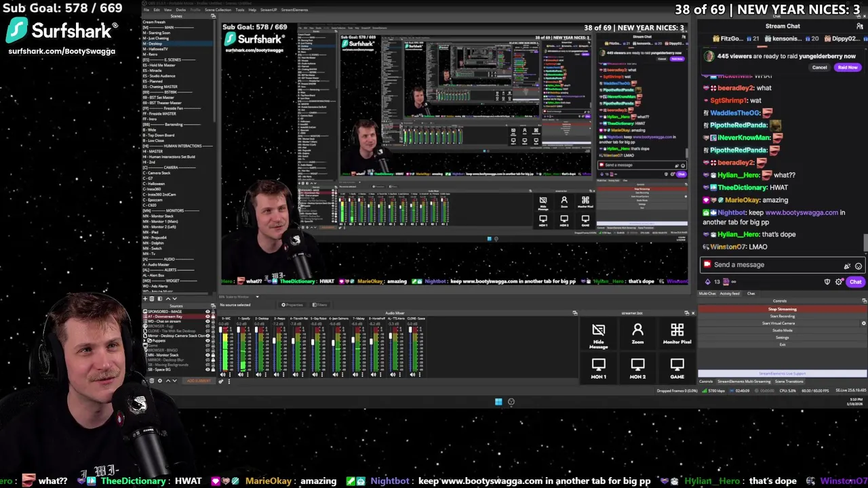Open Advanced Audio Properties gear icon
868x488 pixels.
[x=221, y=382]
